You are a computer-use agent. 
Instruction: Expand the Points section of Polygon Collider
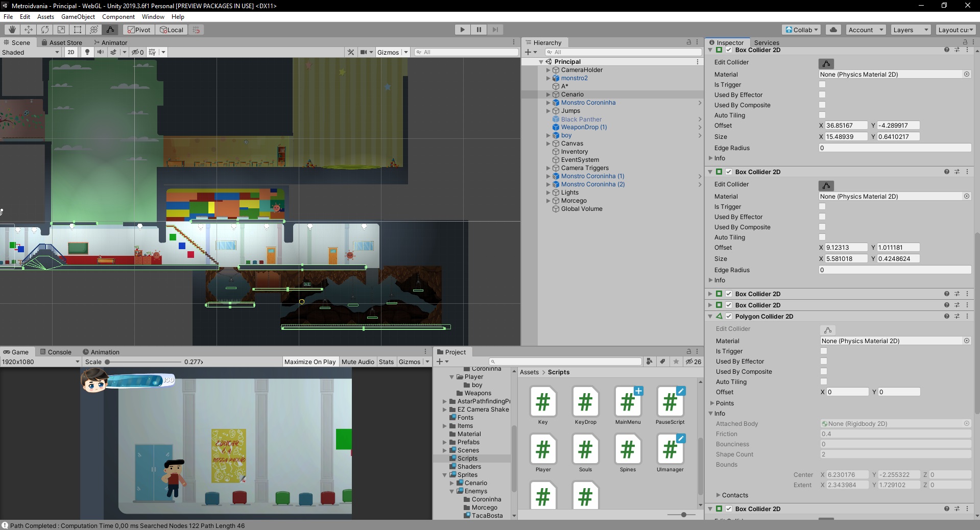tap(712, 403)
